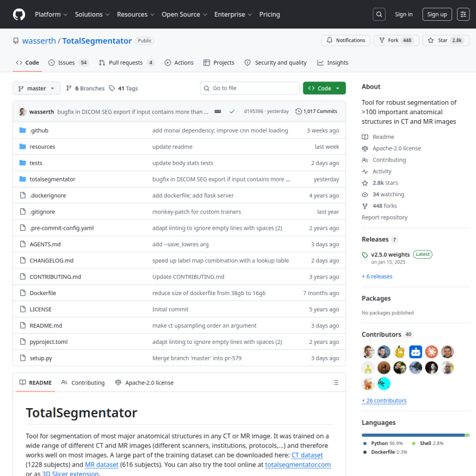View the 6 Branches list

click(x=85, y=88)
